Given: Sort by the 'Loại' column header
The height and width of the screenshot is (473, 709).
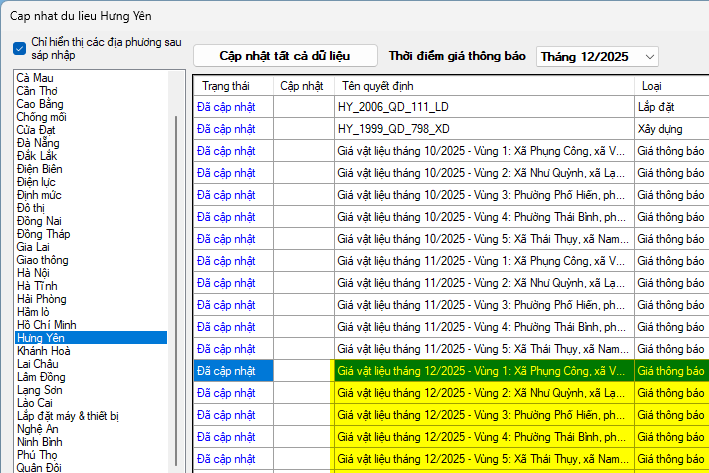Looking at the screenshot, I should pyautogui.click(x=651, y=86).
